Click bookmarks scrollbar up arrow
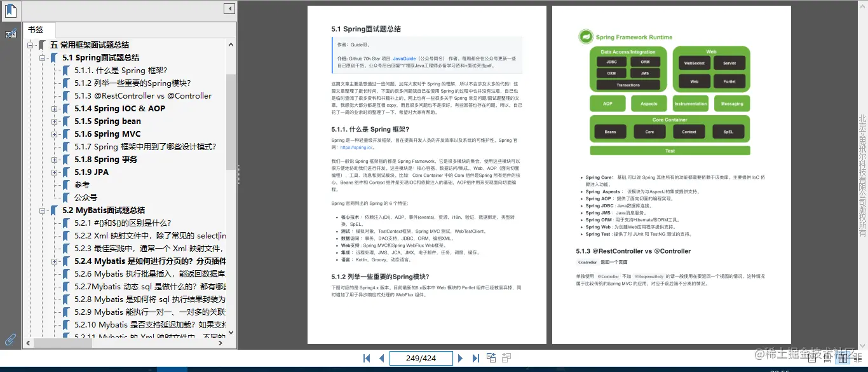 point(231,44)
